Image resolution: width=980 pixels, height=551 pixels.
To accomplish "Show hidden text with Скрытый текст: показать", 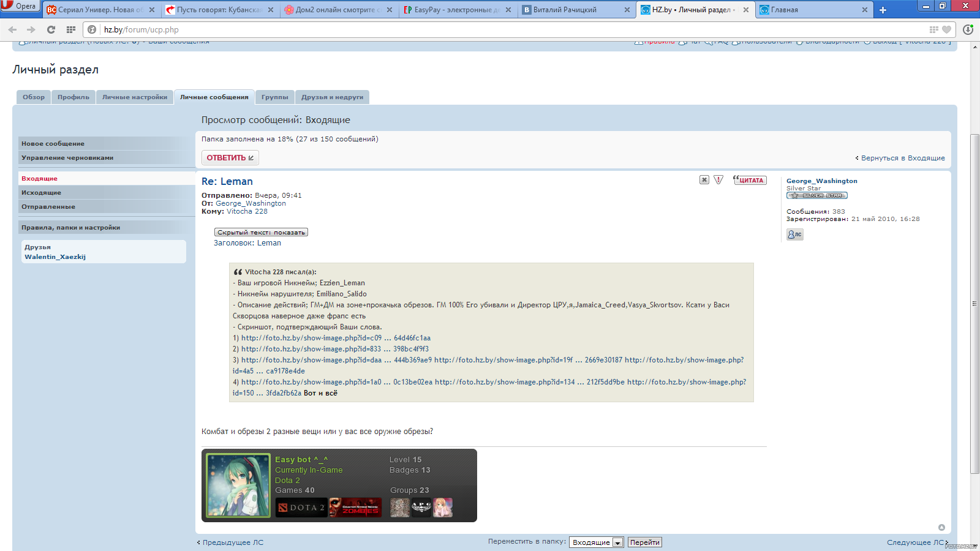I will pyautogui.click(x=261, y=233).
